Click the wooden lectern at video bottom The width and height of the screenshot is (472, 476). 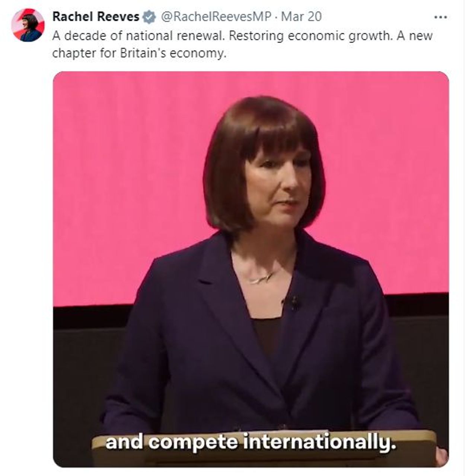264,448
